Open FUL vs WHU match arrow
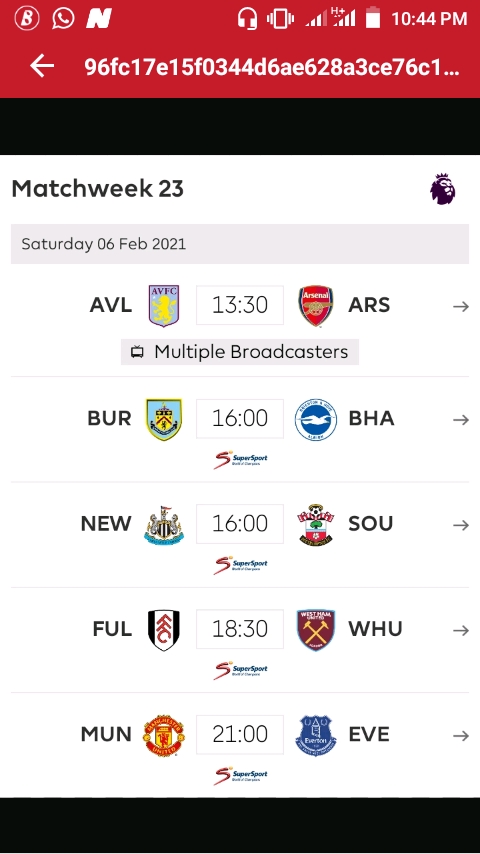Image resolution: width=480 pixels, height=854 pixels. (461, 631)
